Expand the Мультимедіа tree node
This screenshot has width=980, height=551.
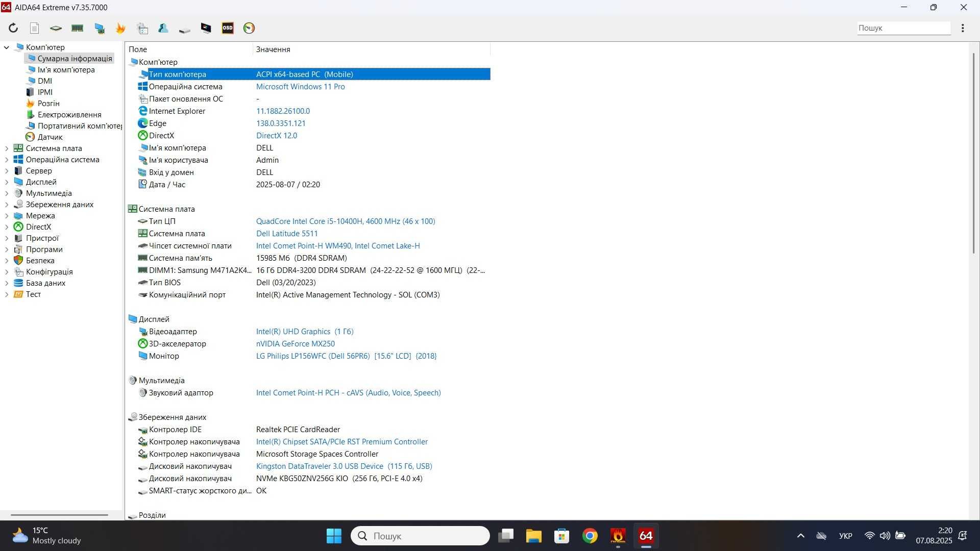(7, 193)
